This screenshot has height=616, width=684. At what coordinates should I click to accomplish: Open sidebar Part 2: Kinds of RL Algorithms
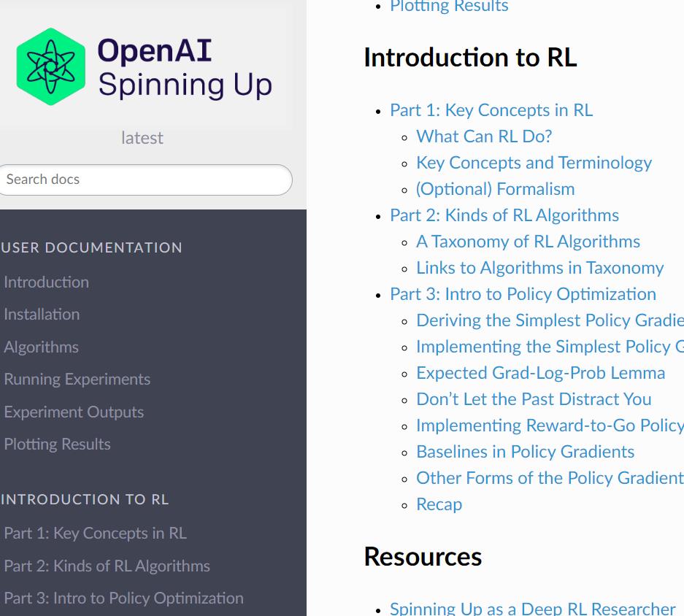tap(107, 566)
